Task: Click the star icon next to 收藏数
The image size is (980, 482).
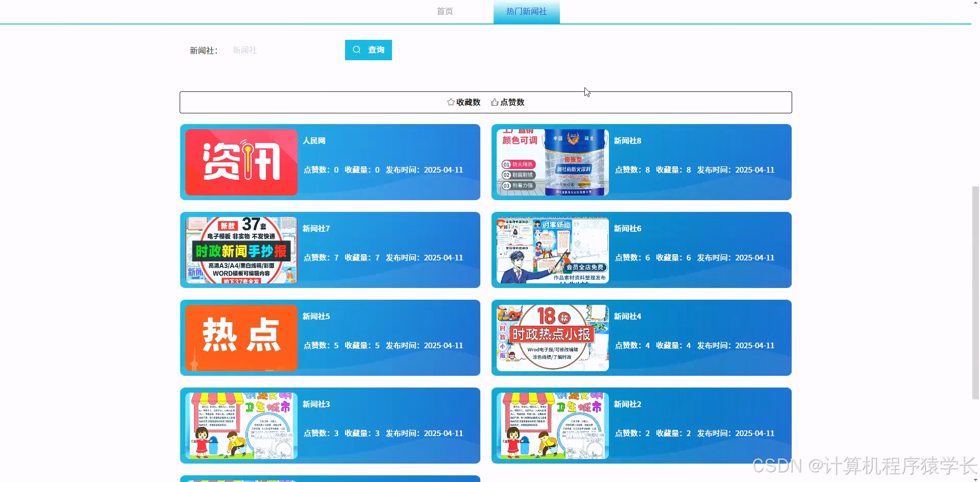Action: click(450, 102)
